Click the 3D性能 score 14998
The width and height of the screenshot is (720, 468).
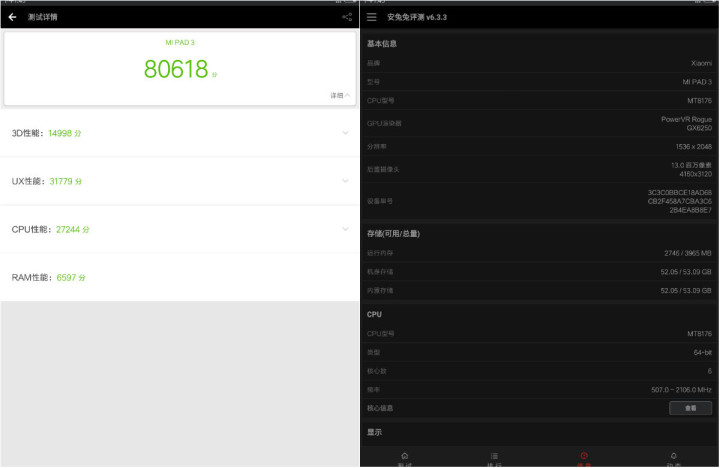point(60,133)
